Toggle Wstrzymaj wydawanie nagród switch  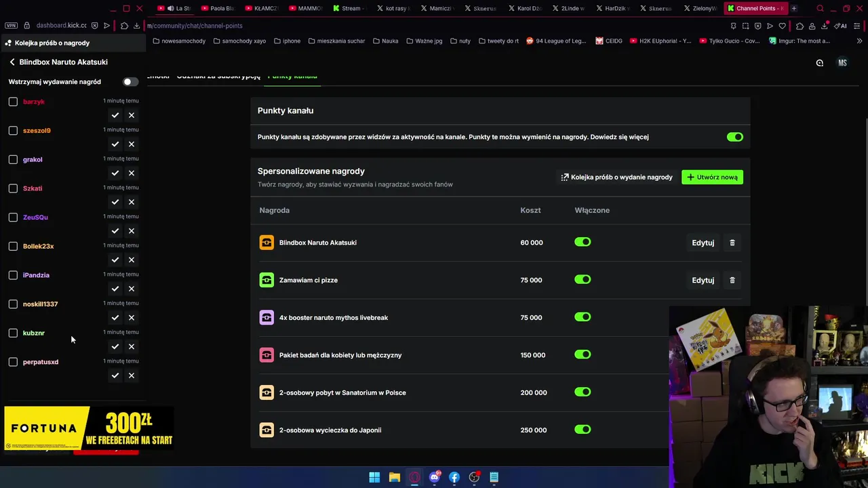point(130,81)
